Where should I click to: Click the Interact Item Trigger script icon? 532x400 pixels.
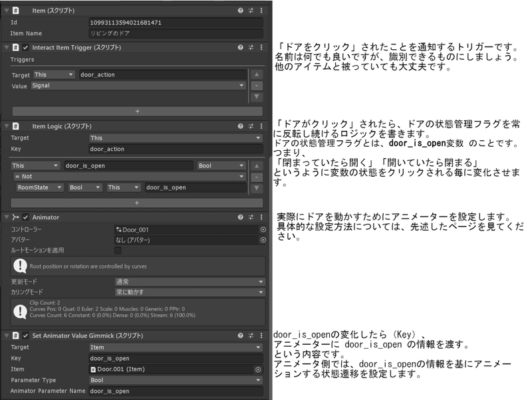pos(15,47)
